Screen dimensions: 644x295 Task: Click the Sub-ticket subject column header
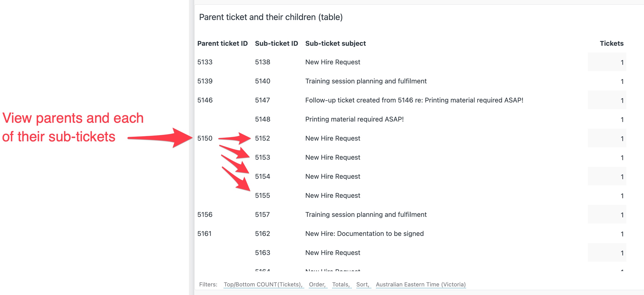pyautogui.click(x=335, y=43)
